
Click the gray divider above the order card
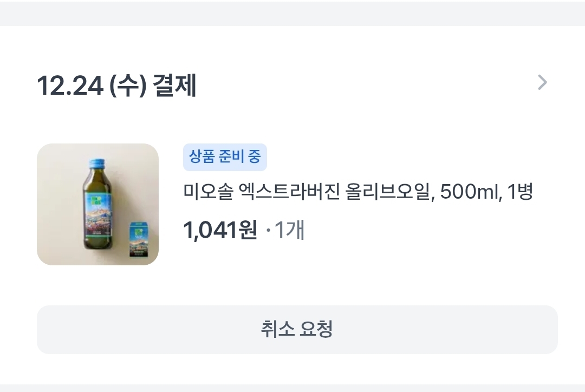coord(292,13)
